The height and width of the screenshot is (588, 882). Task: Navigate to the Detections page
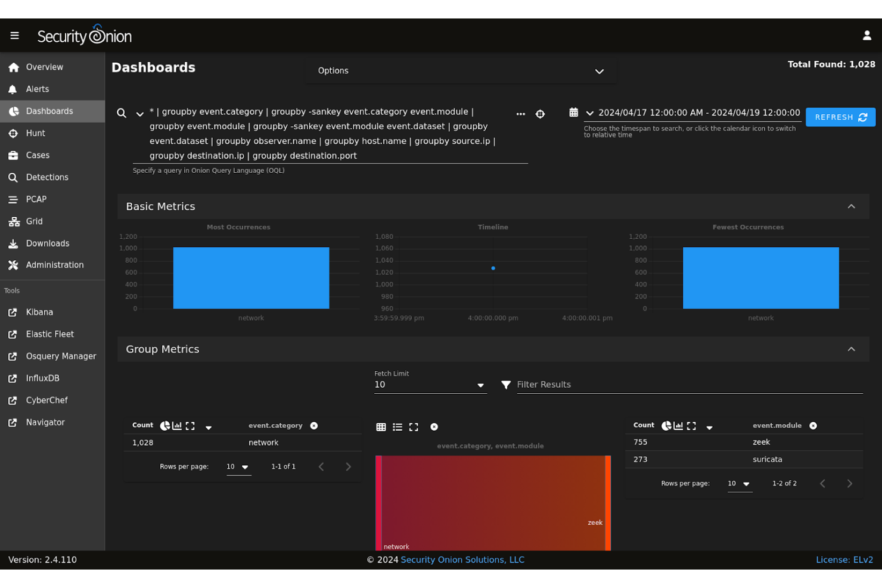[x=46, y=177]
